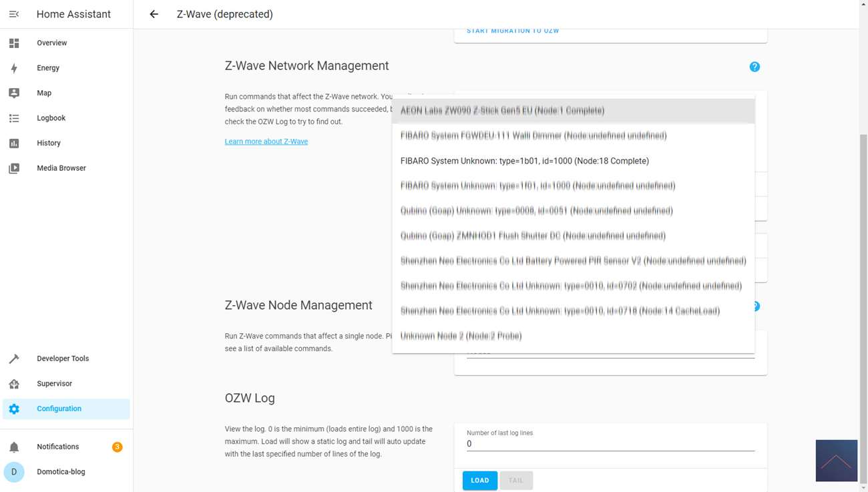The image size is (868, 492).
Task: Select Qubino Unknown type=0008 id=0051 node
Action: 574,211
